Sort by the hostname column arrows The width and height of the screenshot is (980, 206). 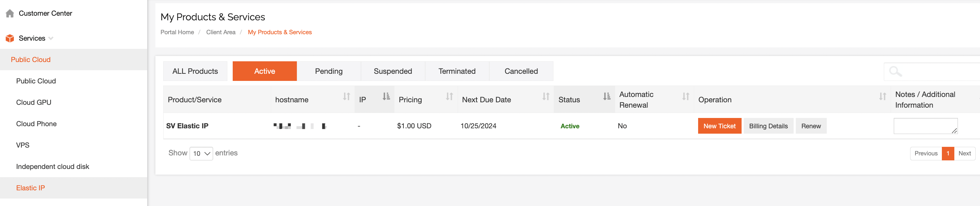click(346, 97)
